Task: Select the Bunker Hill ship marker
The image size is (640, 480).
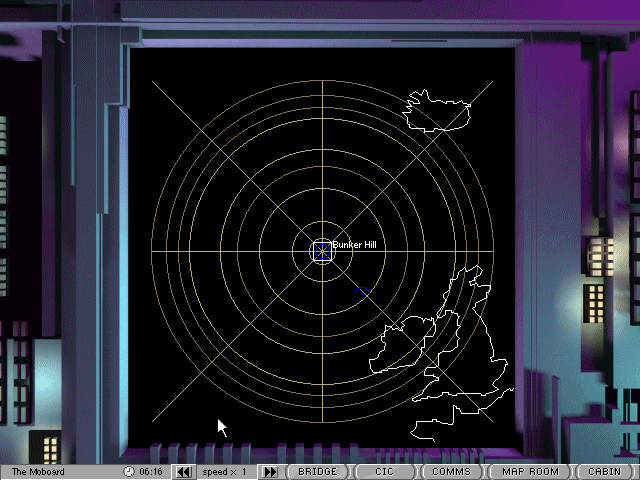Action: [322, 251]
